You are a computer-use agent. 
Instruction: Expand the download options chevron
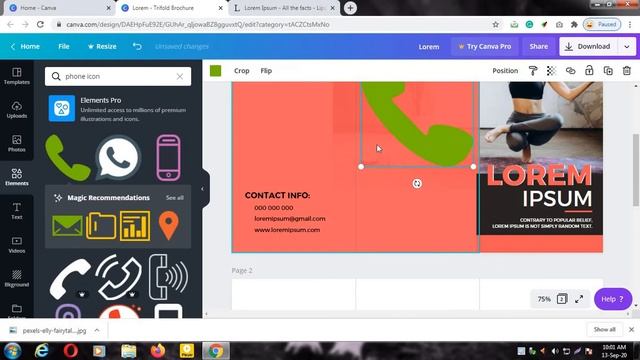(627, 47)
